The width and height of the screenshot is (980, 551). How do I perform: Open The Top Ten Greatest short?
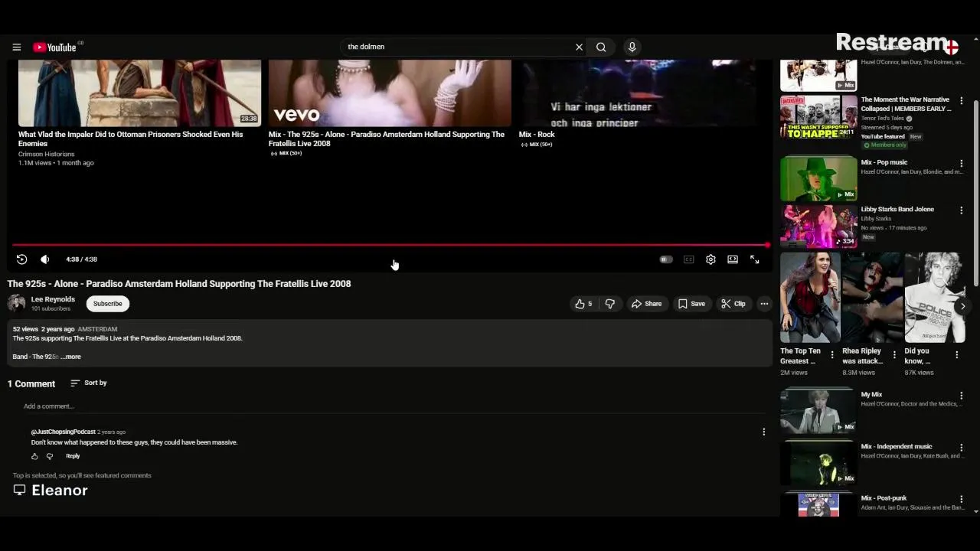[x=810, y=297]
